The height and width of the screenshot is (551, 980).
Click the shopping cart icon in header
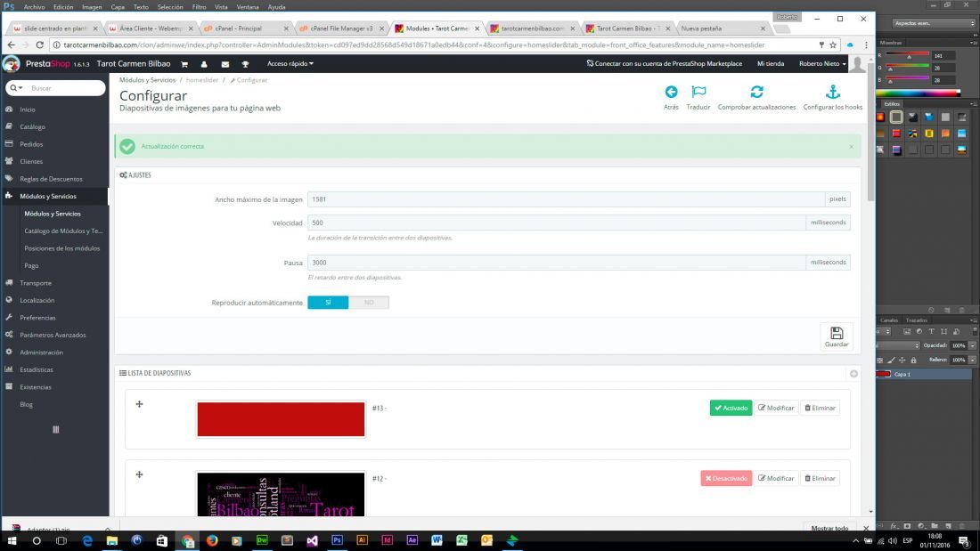184,64
